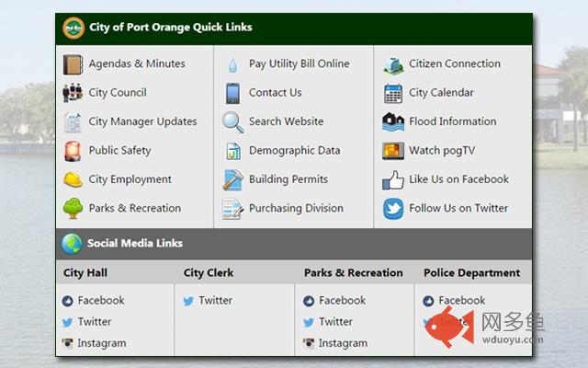Click the City Hall Facebook icon
The width and height of the screenshot is (588, 368).
[x=67, y=301]
